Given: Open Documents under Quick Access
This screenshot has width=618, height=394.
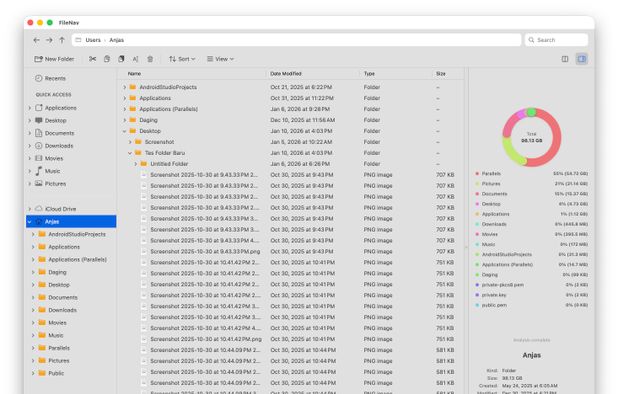Looking at the screenshot, I should [x=55, y=133].
